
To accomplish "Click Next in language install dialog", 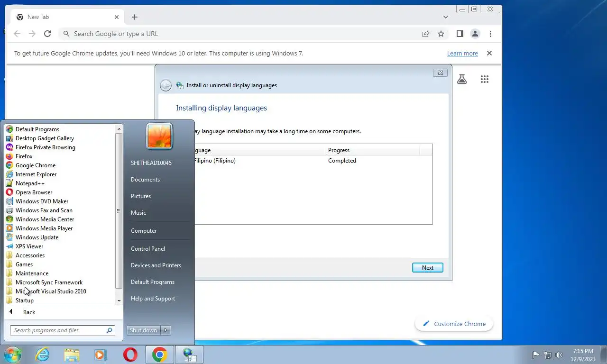I will [x=428, y=267].
